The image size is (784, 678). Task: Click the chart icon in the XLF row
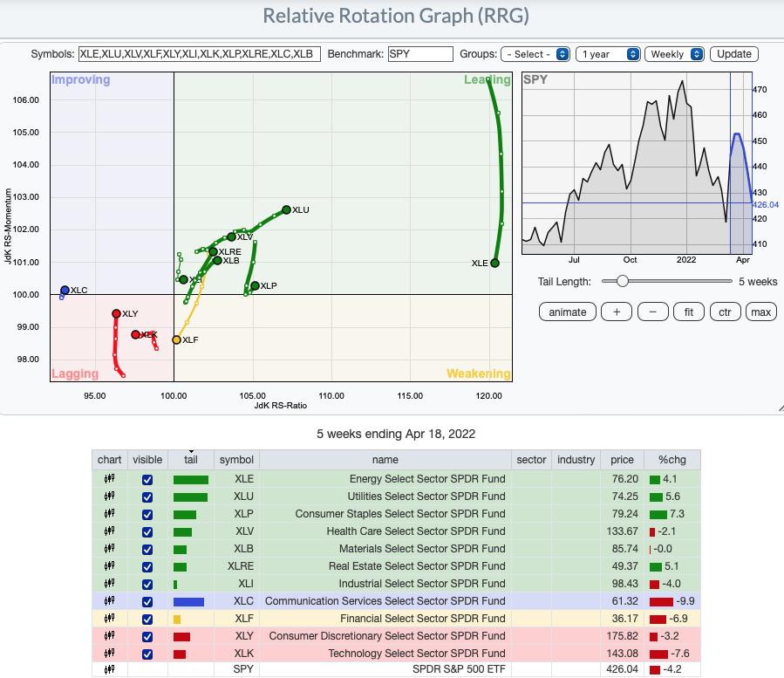[110, 619]
